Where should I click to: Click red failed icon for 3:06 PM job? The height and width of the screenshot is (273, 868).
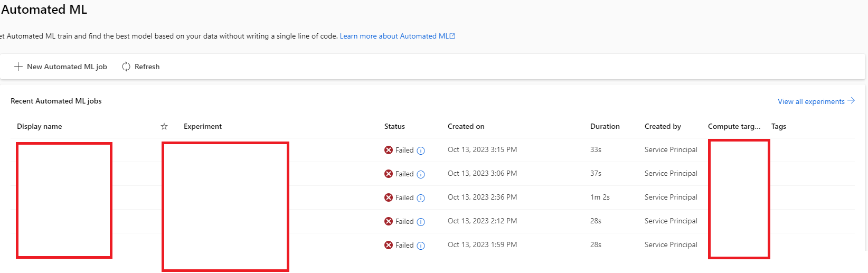(x=389, y=174)
